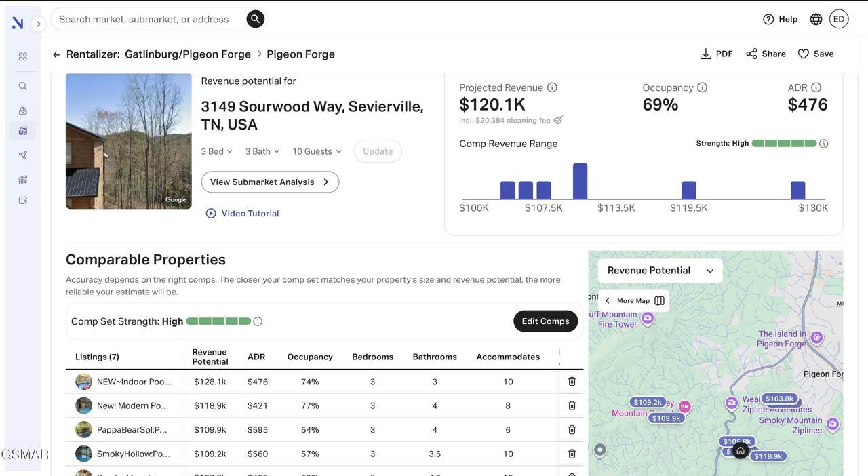Remove the PappaBearSpl listing via trash icon

[572, 429]
